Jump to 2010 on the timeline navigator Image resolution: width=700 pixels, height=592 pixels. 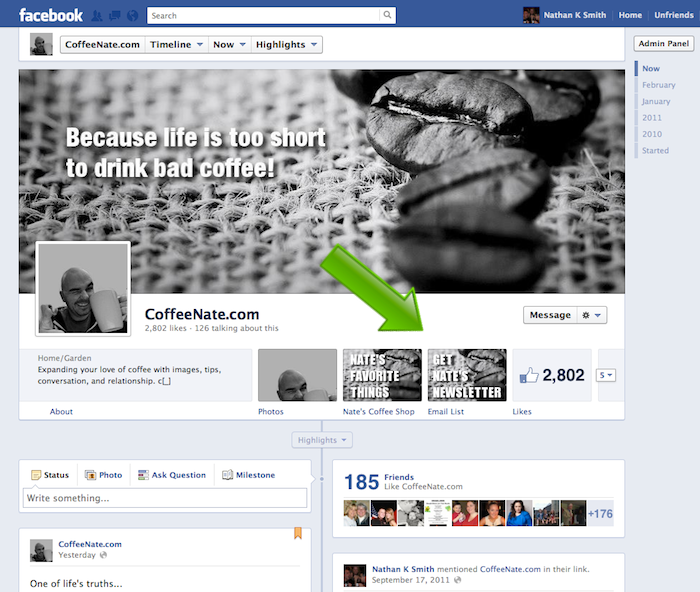click(x=652, y=134)
